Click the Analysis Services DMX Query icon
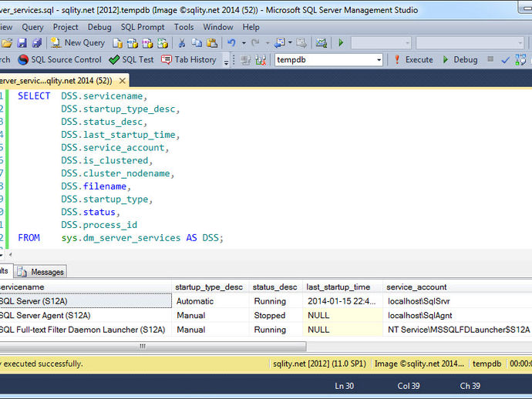 tap(147, 42)
